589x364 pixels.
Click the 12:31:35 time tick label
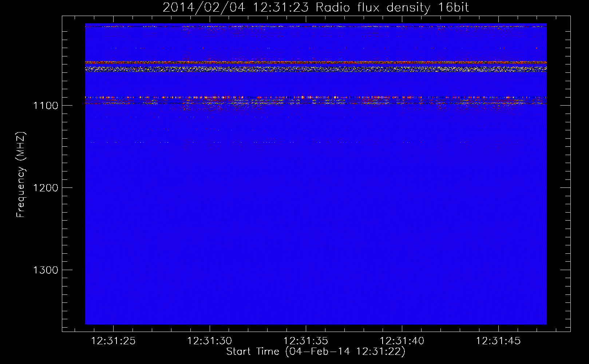[x=306, y=341]
